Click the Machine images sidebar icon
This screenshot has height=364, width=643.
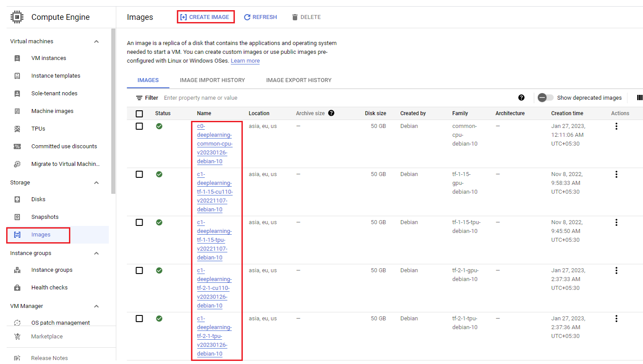[x=17, y=111]
